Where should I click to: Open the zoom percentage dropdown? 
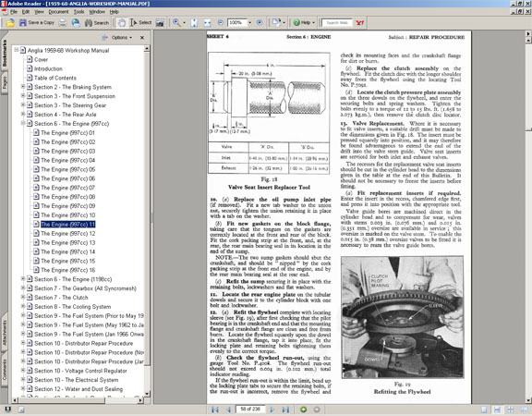tap(249, 23)
